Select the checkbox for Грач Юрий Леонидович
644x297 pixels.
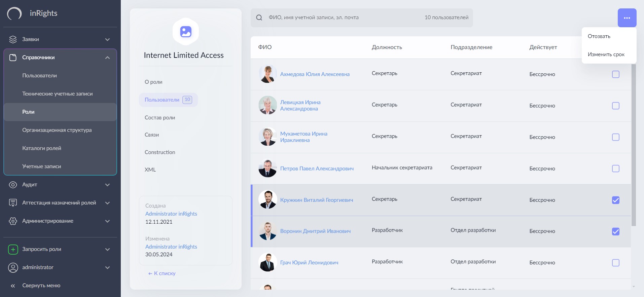coord(615,263)
